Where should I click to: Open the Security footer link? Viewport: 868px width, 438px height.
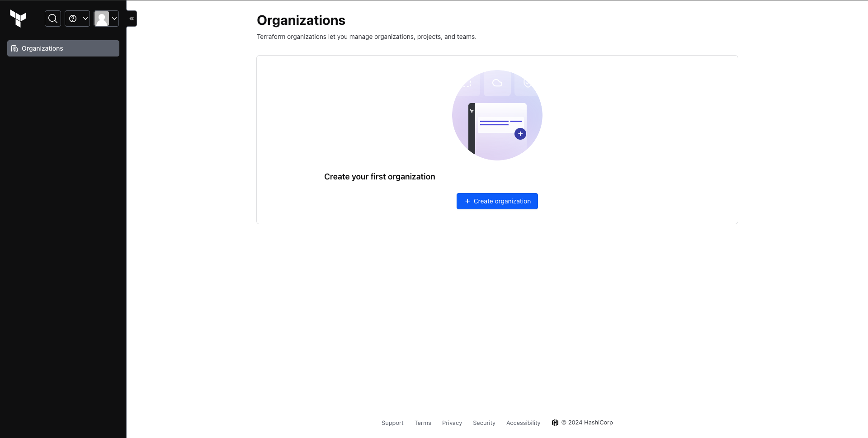[484, 423]
